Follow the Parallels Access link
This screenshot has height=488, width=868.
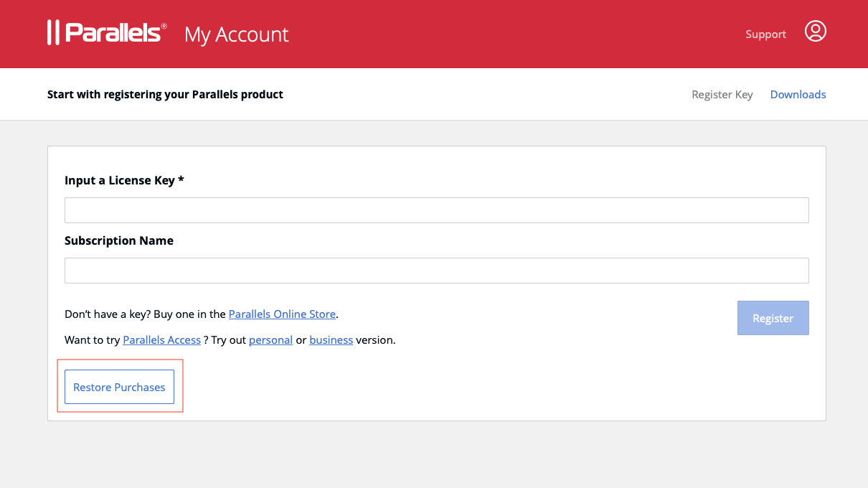[x=161, y=340]
